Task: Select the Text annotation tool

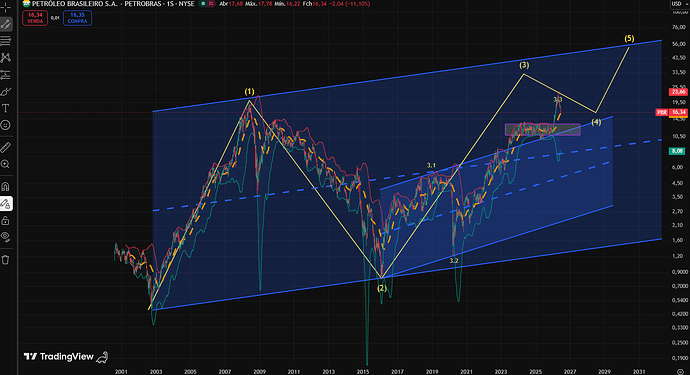Action: tap(6, 108)
